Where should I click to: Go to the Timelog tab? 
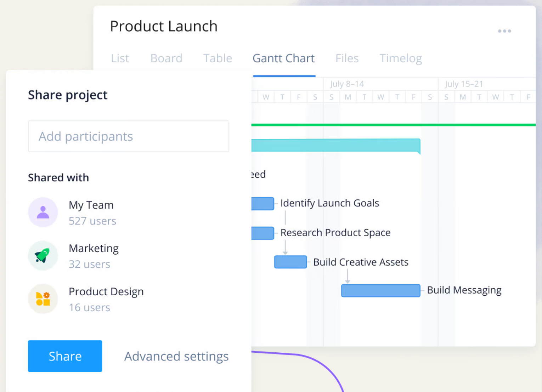(401, 58)
